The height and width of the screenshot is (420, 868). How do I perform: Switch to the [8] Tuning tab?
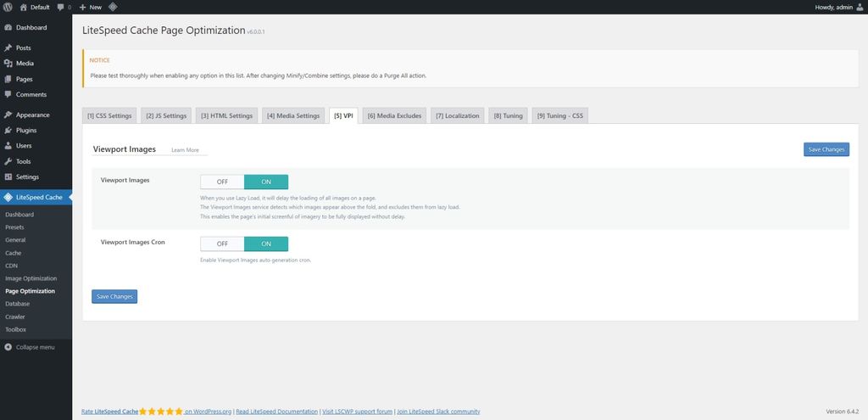(x=509, y=115)
